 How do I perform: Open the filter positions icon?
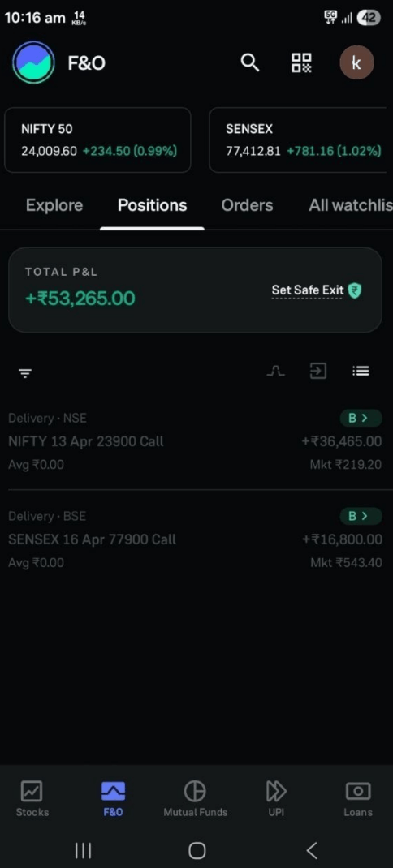click(25, 373)
